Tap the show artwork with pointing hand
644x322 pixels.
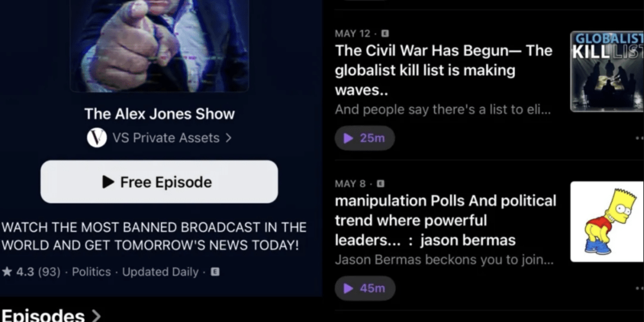[x=159, y=46]
